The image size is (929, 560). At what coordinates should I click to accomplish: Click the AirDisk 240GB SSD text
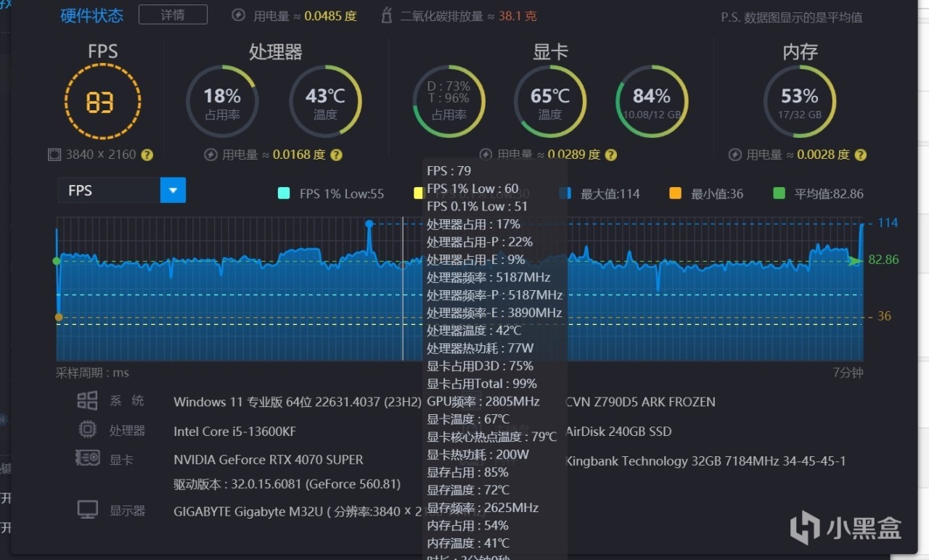[x=619, y=432]
